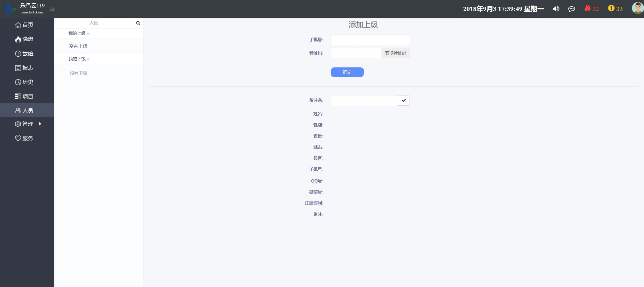Expand the 管理 submenu arrow
The width and height of the screenshot is (644, 287).
tap(40, 124)
